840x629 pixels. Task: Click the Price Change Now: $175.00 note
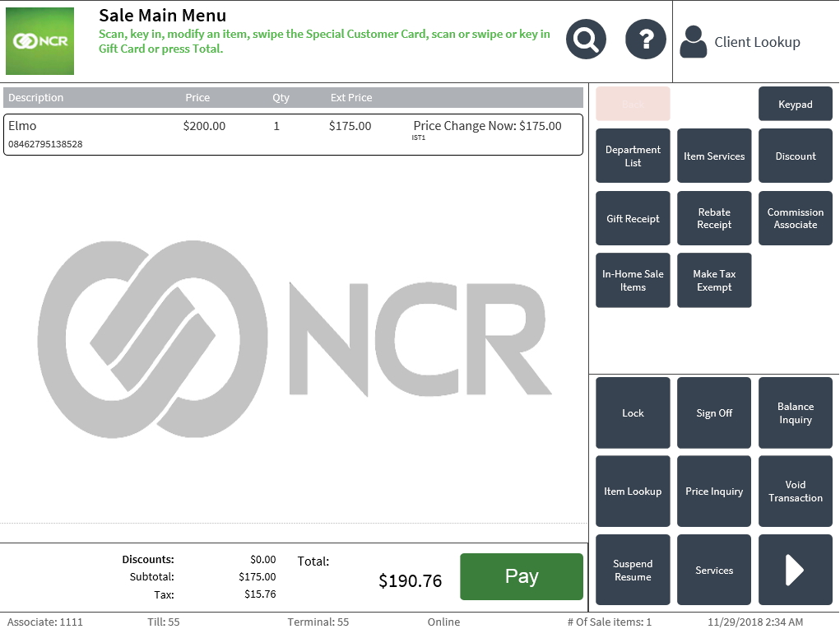coord(488,126)
